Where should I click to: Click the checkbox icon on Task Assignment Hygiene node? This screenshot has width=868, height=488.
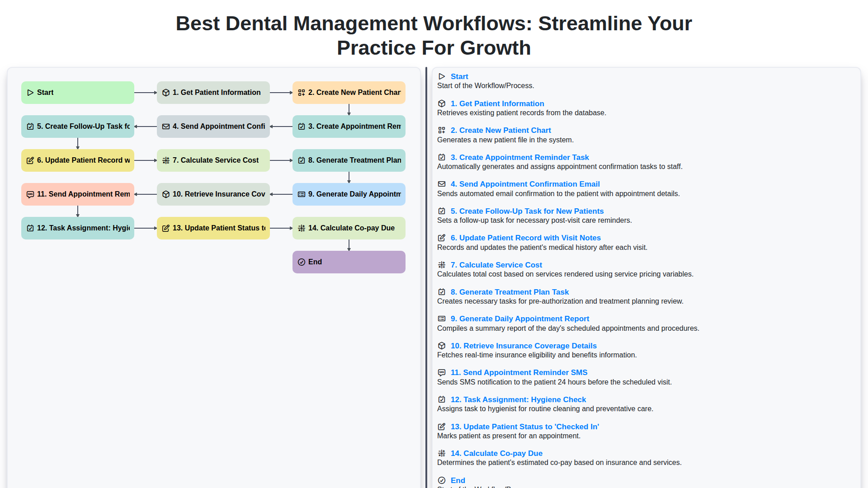(x=30, y=228)
